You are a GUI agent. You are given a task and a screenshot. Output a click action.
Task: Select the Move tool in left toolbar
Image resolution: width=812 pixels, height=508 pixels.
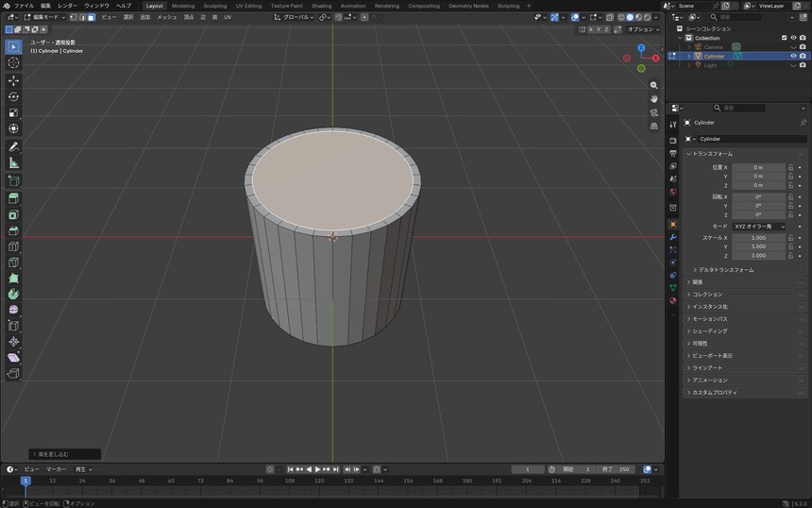(13, 81)
